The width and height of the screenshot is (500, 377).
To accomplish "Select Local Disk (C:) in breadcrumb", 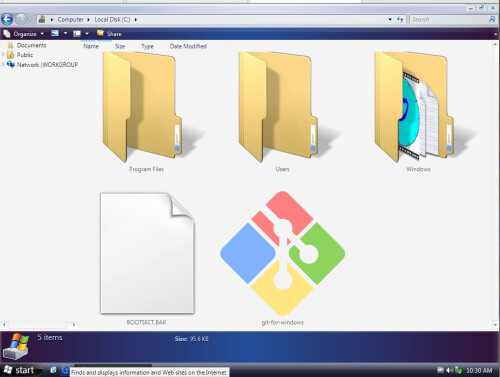I will coord(112,20).
